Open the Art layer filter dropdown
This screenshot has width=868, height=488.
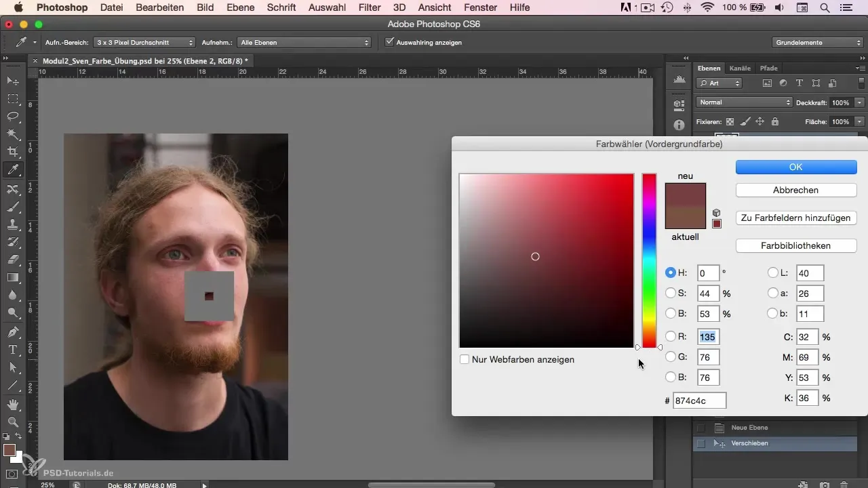pos(719,83)
